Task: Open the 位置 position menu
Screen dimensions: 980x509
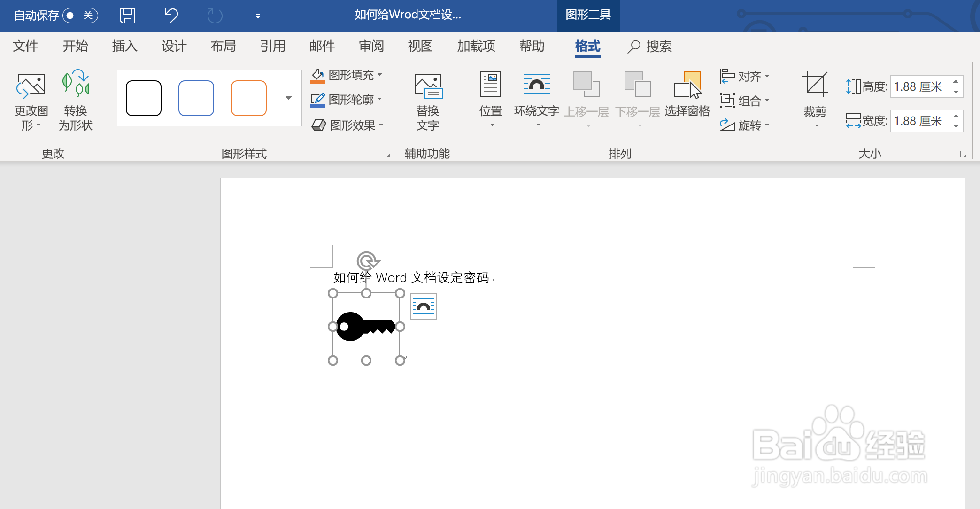Action: coord(491,100)
